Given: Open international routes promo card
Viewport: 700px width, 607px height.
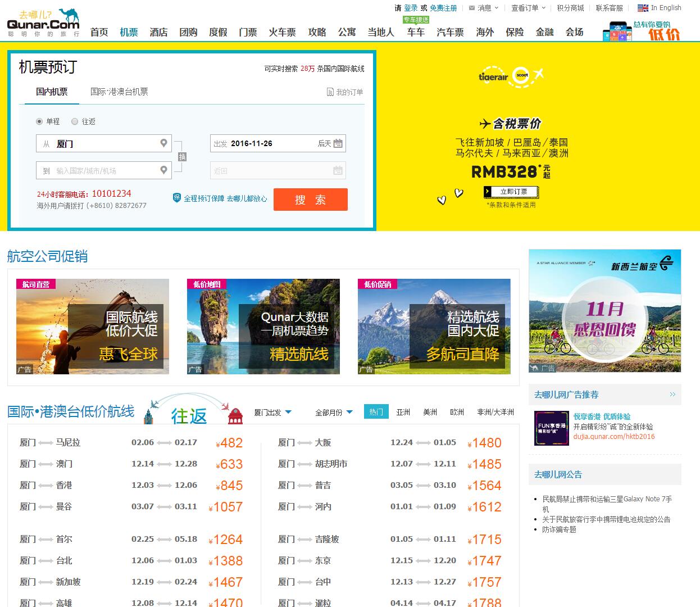Looking at the screenshot, I should pyautogui.click(x=93, y=327).
